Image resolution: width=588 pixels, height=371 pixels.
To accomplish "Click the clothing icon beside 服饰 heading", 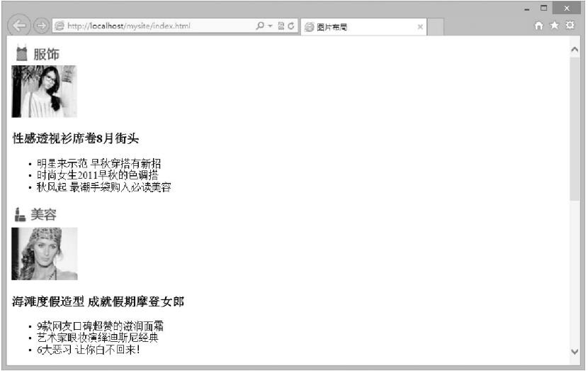I will [21, 53].
